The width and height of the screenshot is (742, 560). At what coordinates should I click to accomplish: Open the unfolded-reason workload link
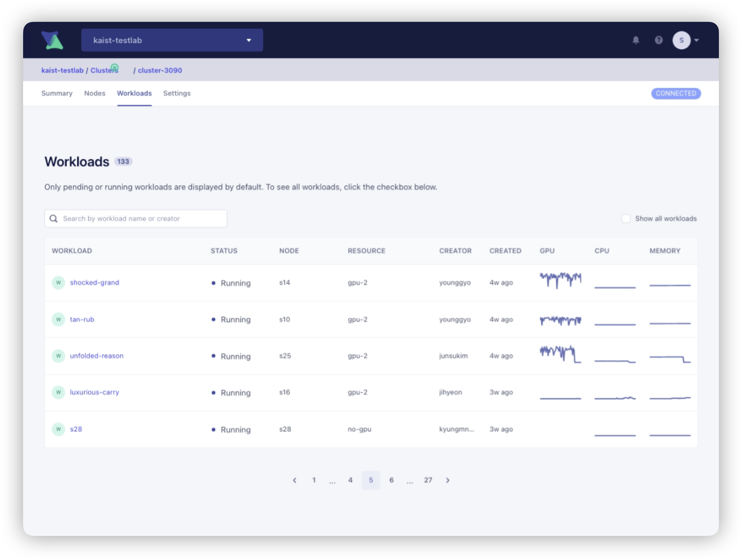pos(97,356)
